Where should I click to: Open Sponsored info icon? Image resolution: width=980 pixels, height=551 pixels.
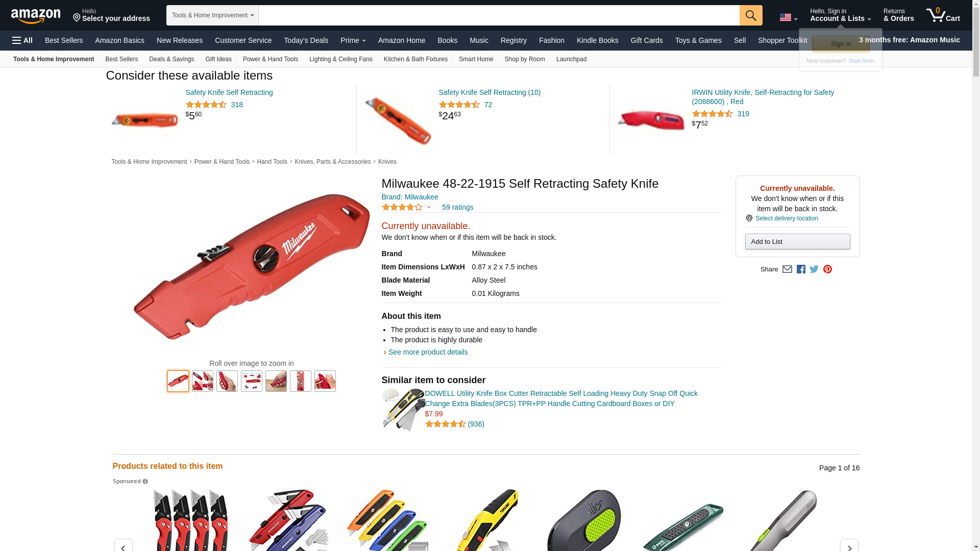(145, 482)
